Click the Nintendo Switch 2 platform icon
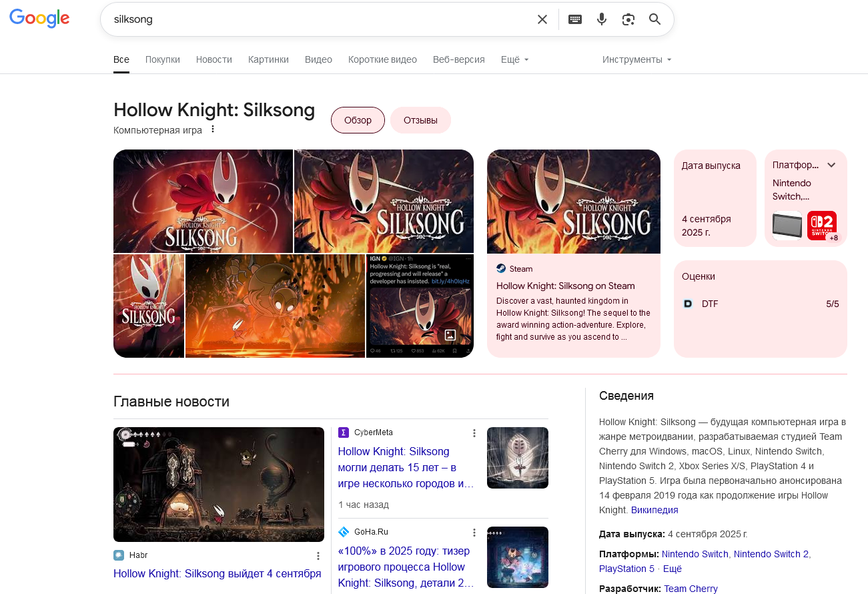Image resolution: width=868 pixels, height=594 pixels. tap(822, 226)
